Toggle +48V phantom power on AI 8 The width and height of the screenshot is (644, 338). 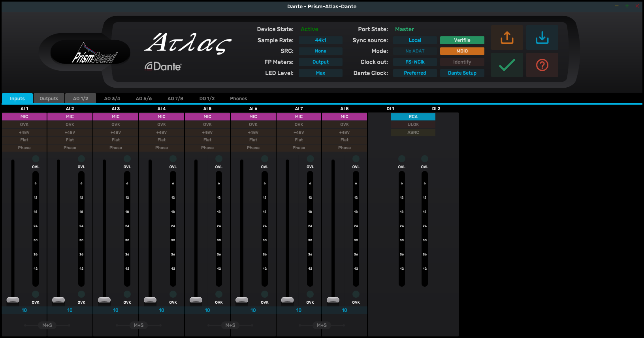[345, 132]
